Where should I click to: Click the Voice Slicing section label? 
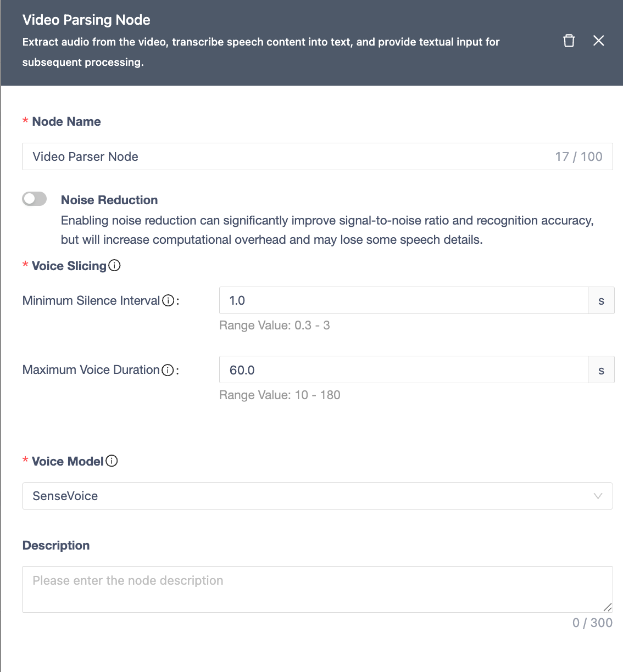tap(69, 266)
